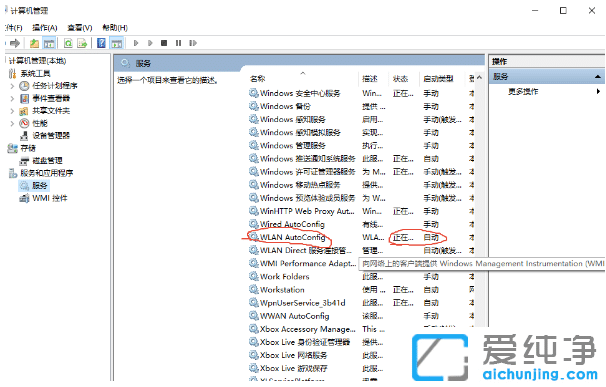The image size is (606, 387).
Task: Click 更多操作 in the actions pane
Action: pos(523,92)
